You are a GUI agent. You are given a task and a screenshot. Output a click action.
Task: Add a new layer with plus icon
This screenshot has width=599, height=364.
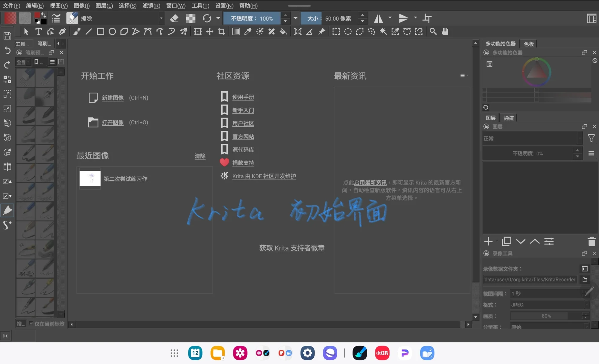coord(488,241)
